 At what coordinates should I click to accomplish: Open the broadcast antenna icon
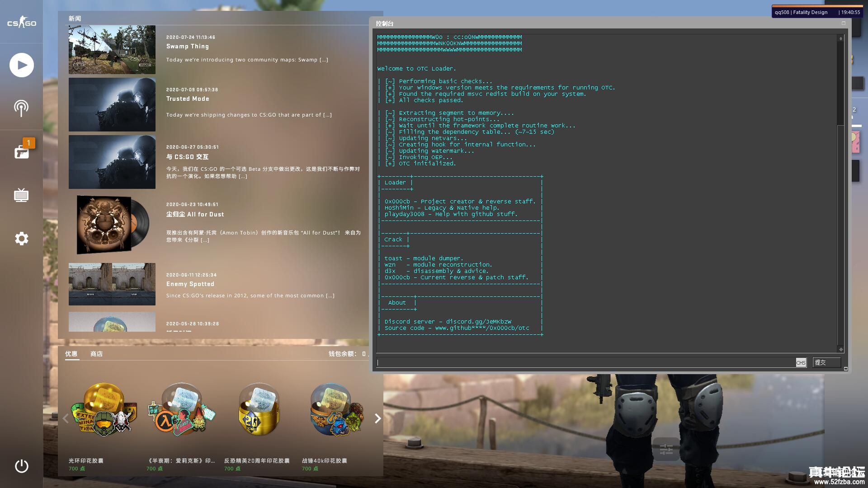tap(21, 108)
